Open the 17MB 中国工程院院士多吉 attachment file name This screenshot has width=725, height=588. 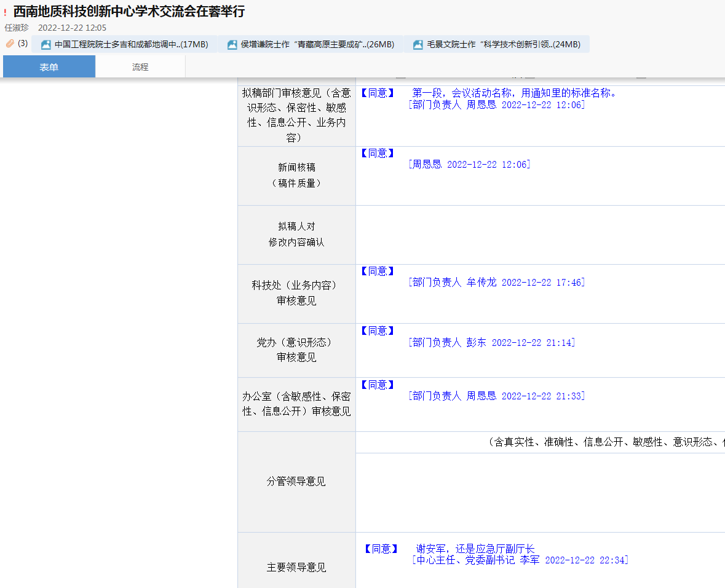coord(131,44)
